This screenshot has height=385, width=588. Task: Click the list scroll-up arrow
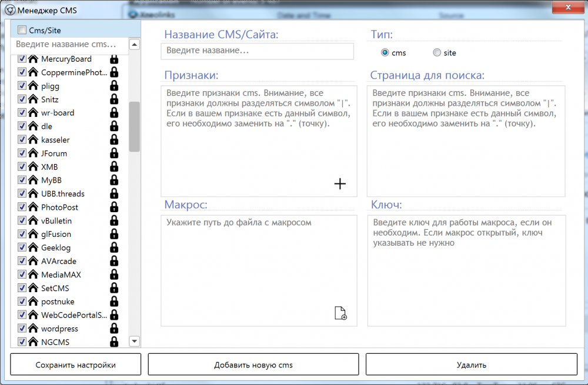point(134,45)
